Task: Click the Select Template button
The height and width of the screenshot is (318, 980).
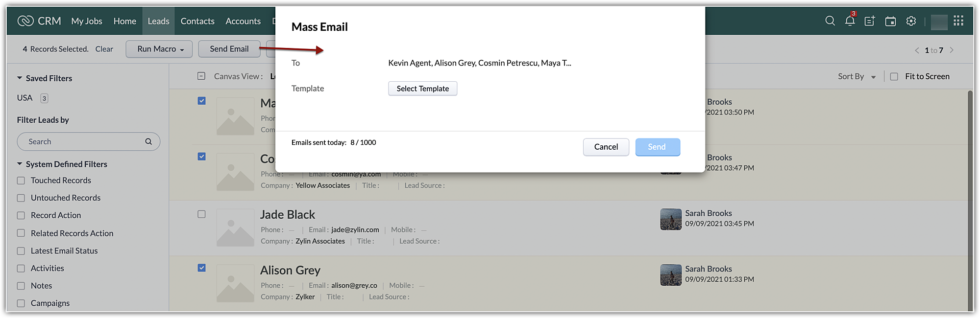Action: (422, 89)
